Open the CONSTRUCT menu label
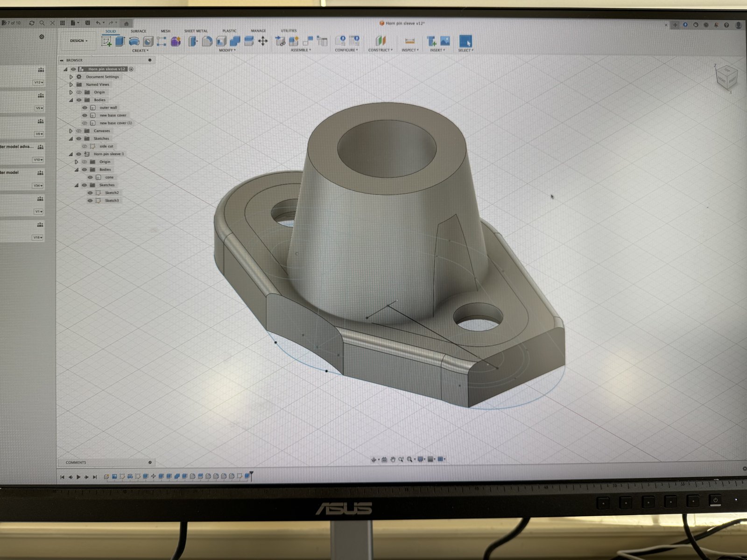747x560 pixels. (380, 50)
